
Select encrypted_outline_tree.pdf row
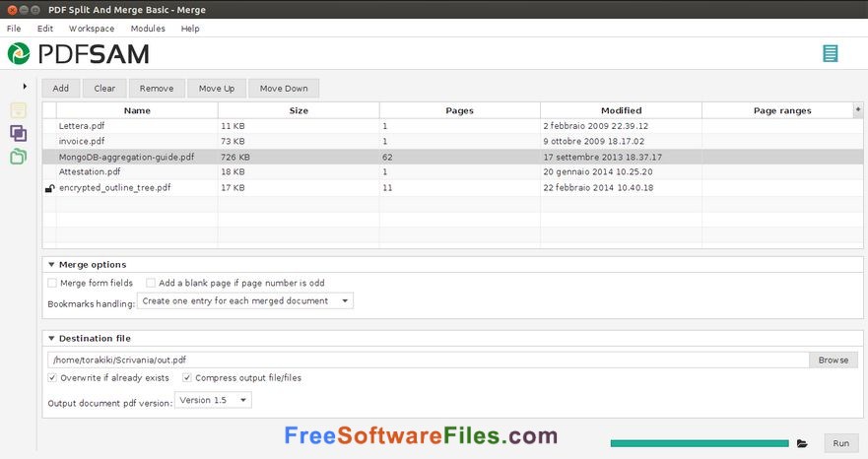pos(453,188)
